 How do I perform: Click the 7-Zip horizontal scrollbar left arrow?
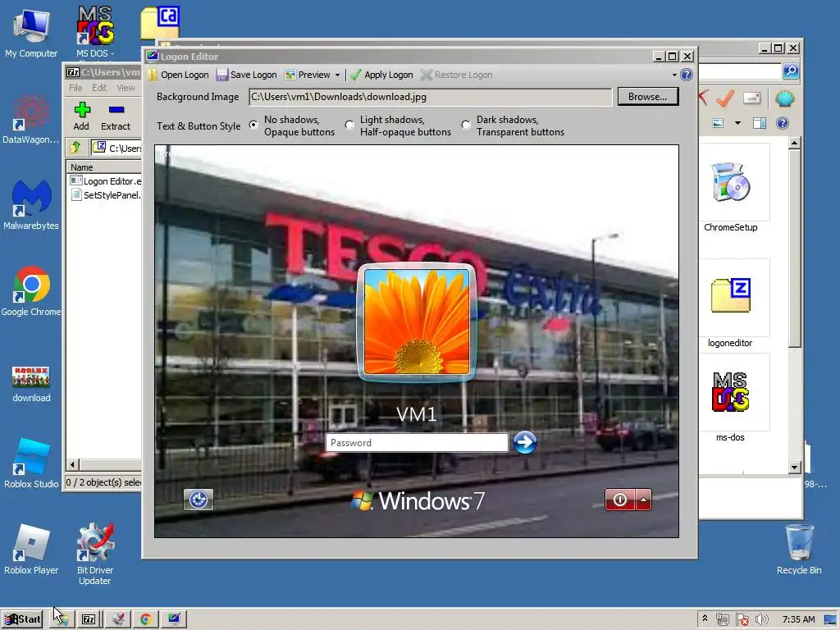pos(73,464)
